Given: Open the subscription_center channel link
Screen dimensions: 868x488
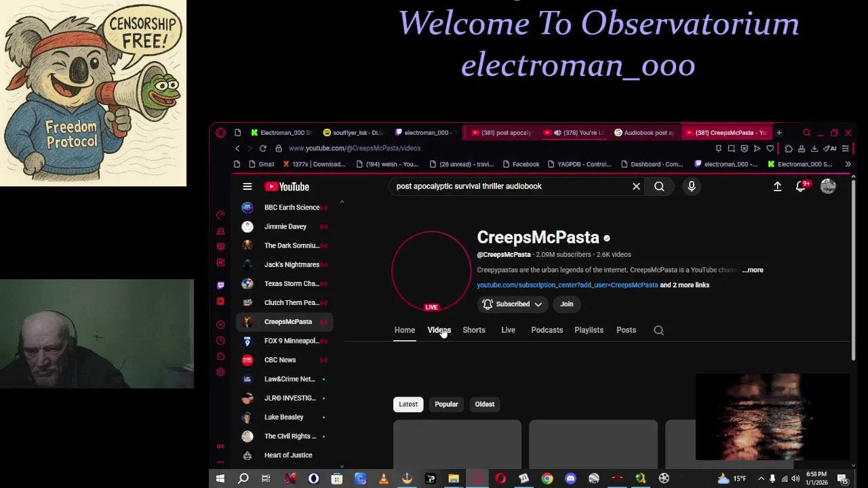Looking at the screenshot, I should [x=568, y=285].
